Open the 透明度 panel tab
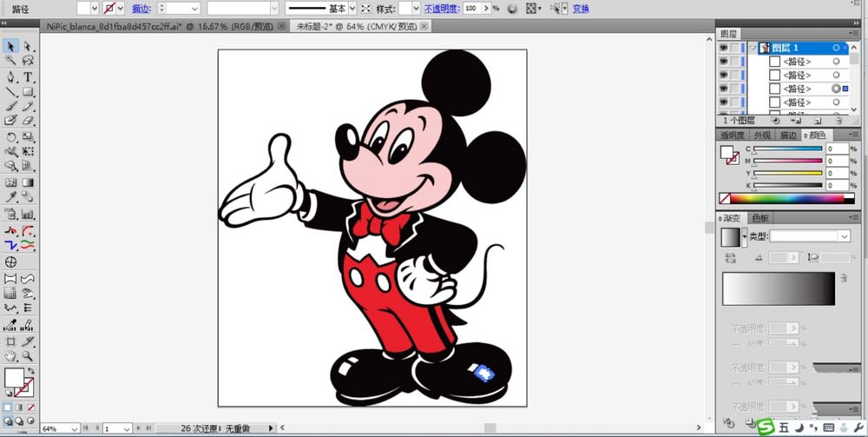Screen dimensions: 868x437 coord(733,136)
